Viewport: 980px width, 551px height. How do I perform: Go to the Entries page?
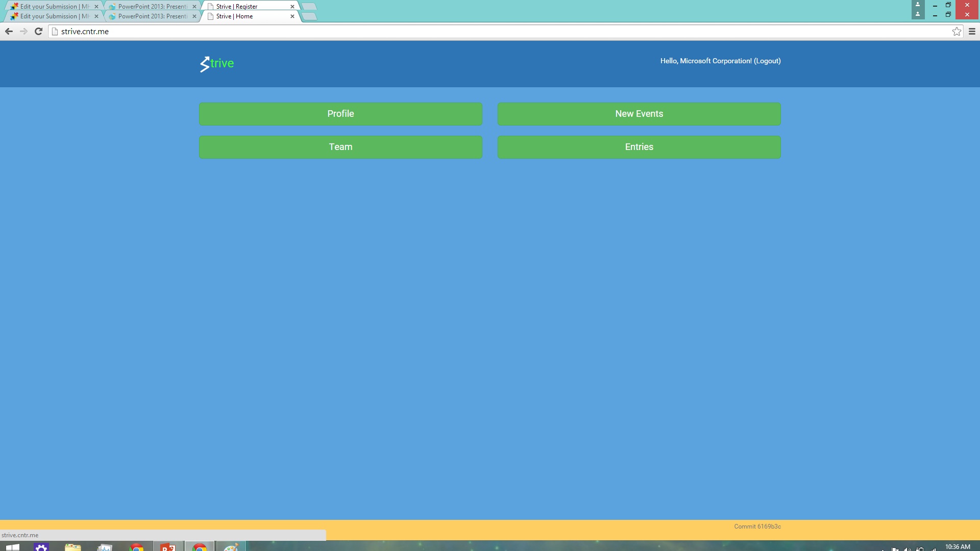pyautogui.click(x=639, y=147)
